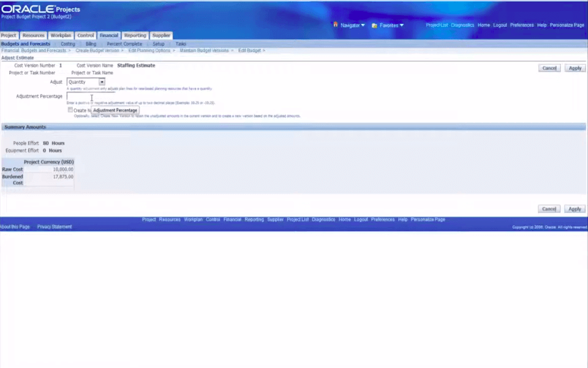Expand the Favorites menu
588x368 pixels.
(391, 25)
